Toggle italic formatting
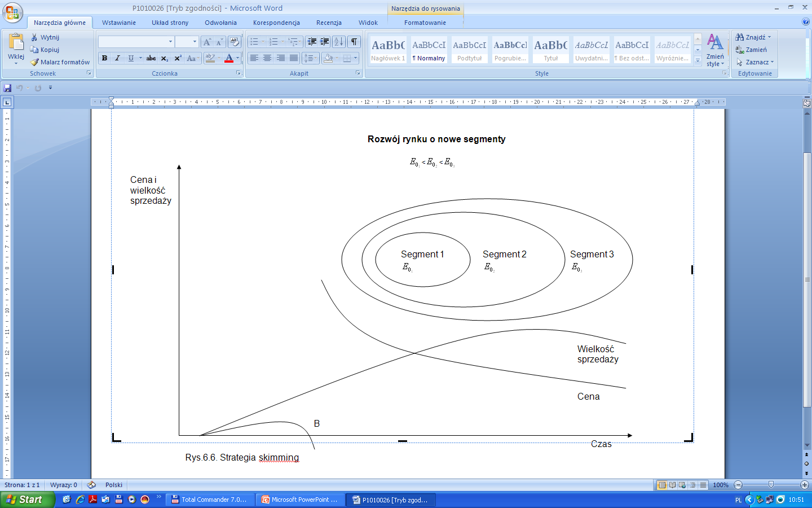Viewport: 812px width, 508px height. [117, 58]
